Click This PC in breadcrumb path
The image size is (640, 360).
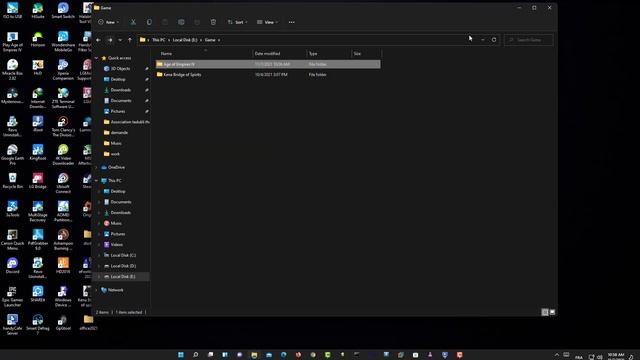pyautogui.click(x=158, y=40)
